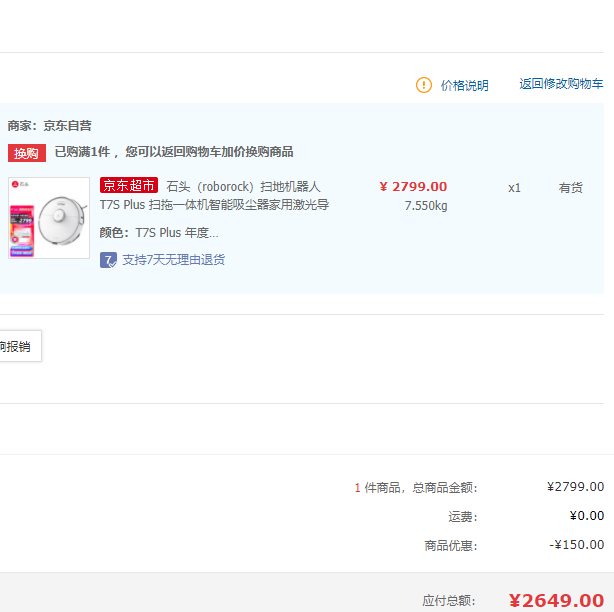Viewport: 614px width, 612px height.
Task: Click 返回修改购物车 to edit the cart
Action: coord(561,84)
